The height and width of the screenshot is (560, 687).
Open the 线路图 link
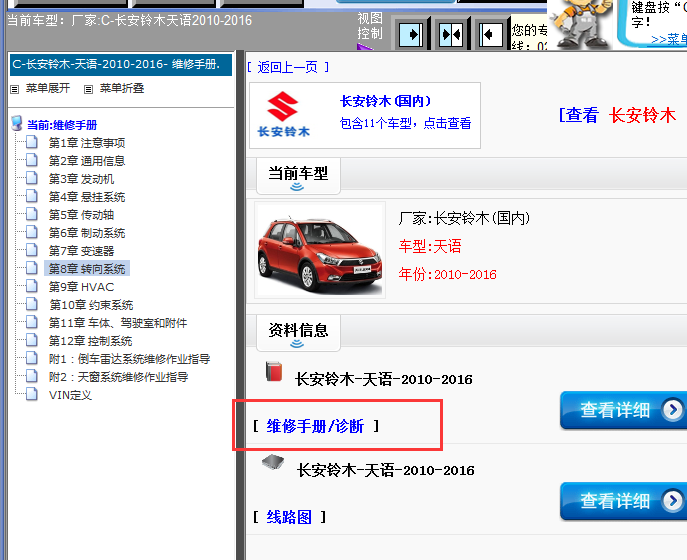(289, 517)
